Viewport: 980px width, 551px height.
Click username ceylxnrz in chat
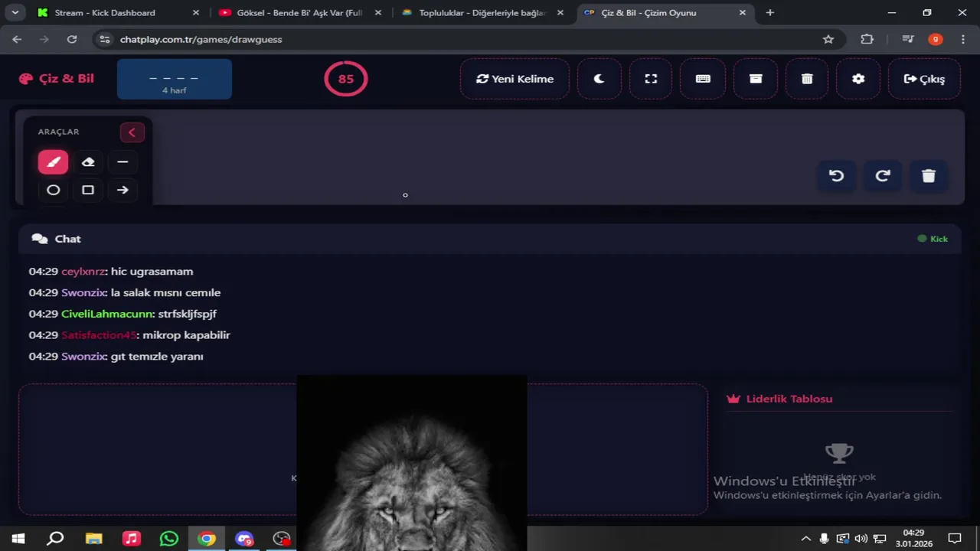(83, 272)
